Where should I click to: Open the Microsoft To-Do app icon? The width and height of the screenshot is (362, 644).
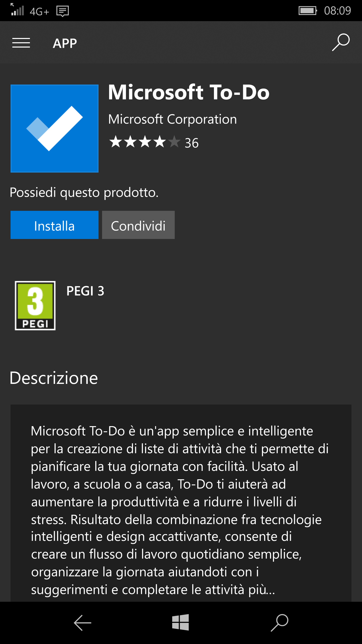(x=55, y=129)
